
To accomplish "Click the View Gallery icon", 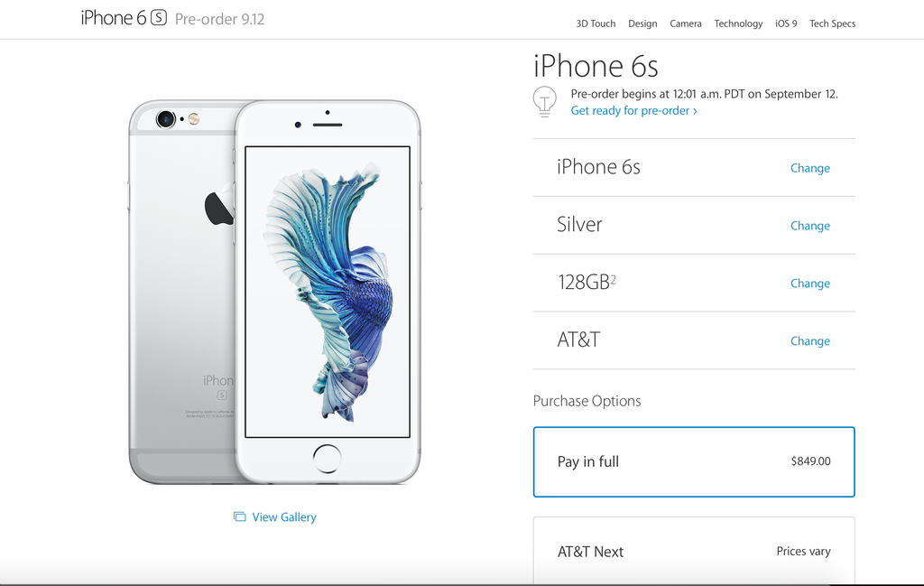I will click(x=239, y=517).
